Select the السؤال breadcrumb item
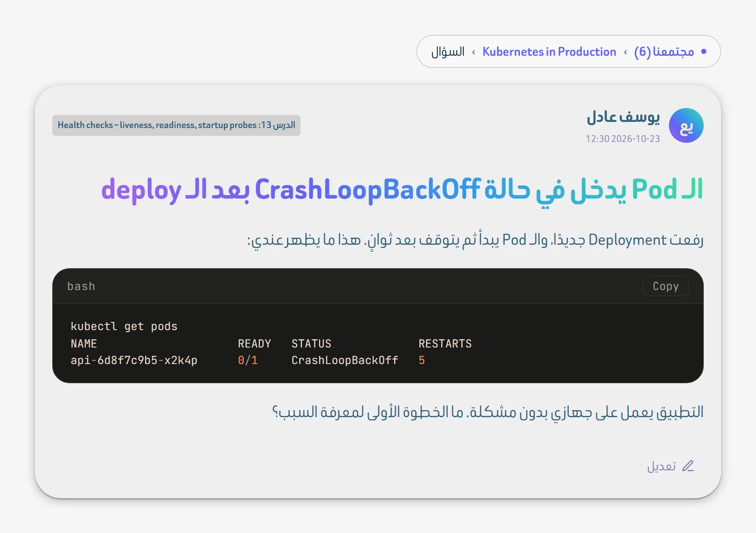The height and width of the screenshot is (533, 756). [x=448, y=51]
